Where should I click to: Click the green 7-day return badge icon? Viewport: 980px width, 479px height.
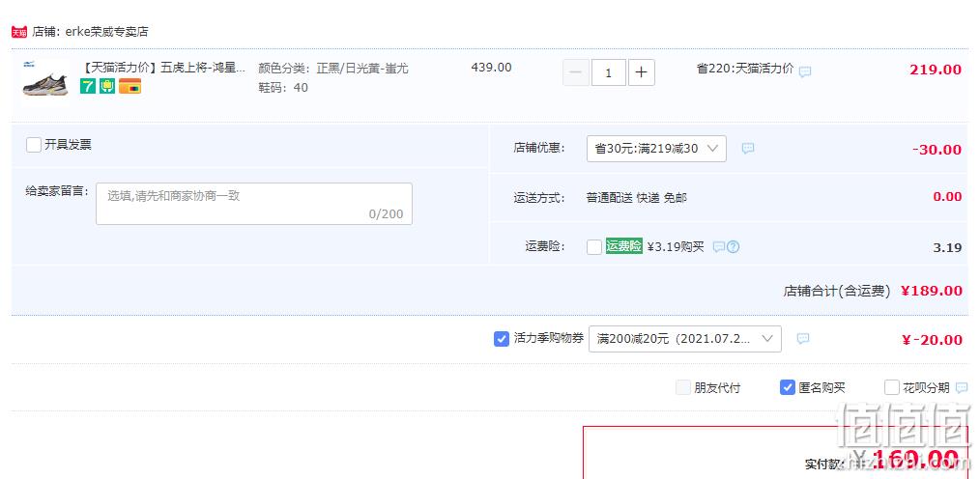[x=88, y=86]
